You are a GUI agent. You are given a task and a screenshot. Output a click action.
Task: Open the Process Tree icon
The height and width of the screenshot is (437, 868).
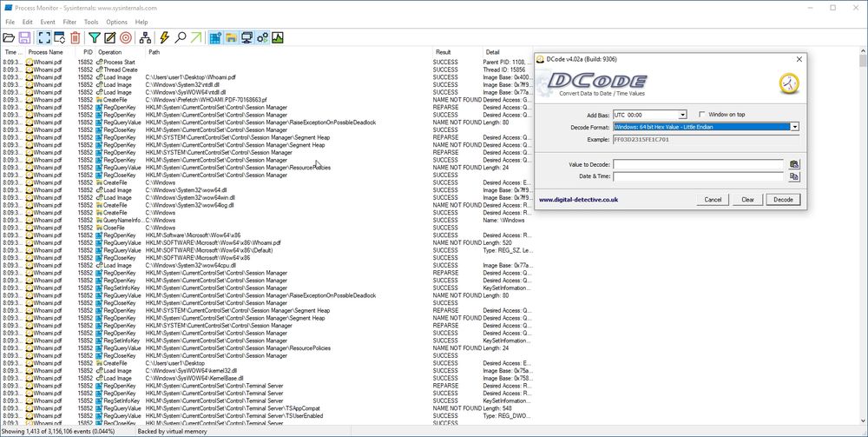pos(145,37)
